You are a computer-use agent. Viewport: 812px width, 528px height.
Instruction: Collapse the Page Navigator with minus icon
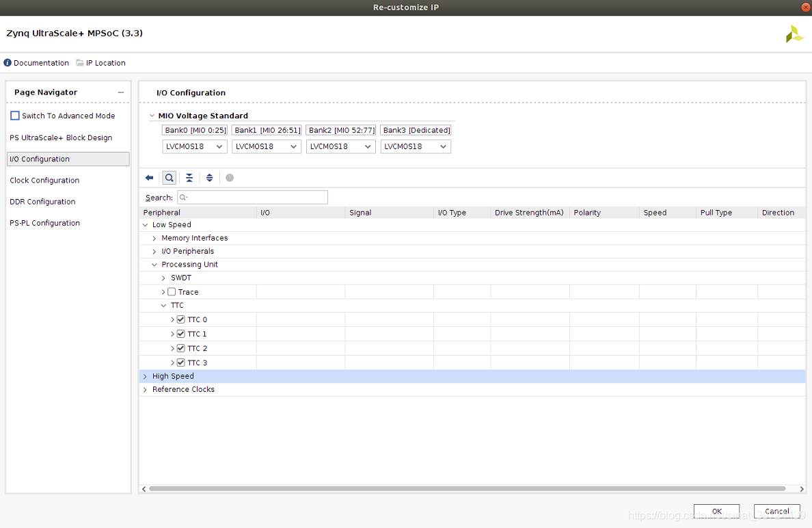(x=121, y=92)
